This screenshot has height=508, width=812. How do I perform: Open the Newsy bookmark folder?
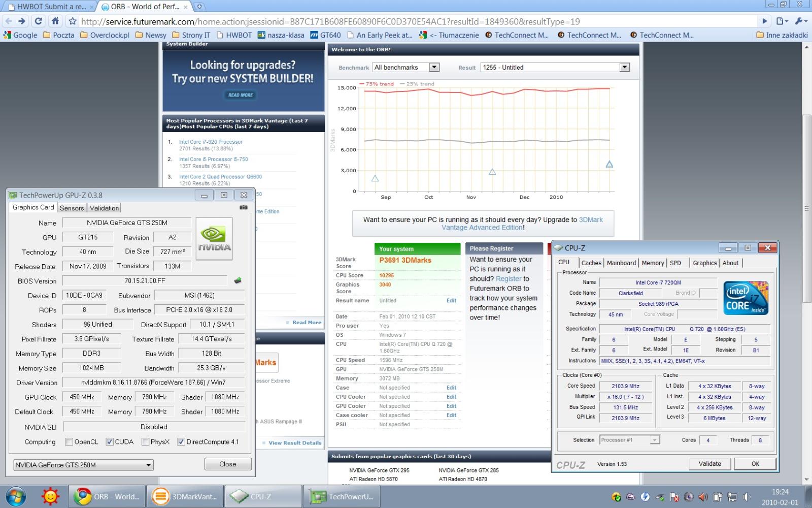tap(151, 35)
